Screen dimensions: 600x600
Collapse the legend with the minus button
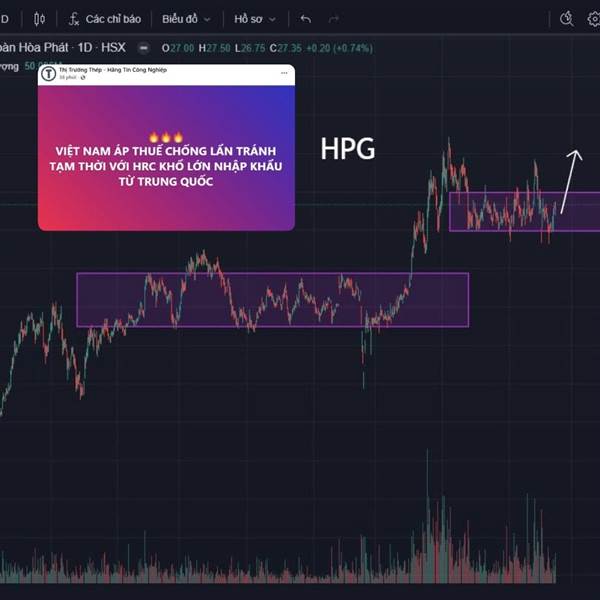coord(143,48)
